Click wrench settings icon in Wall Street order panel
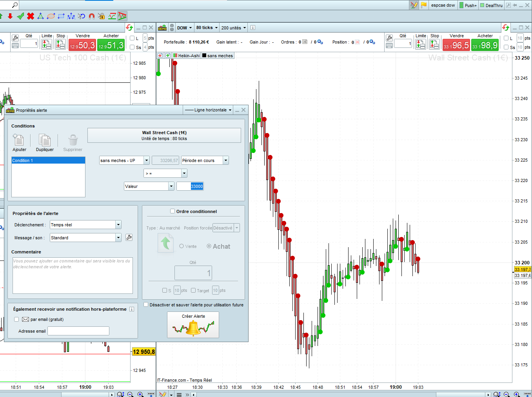Screen dimensions: 532x397 (x=389, y=38)
